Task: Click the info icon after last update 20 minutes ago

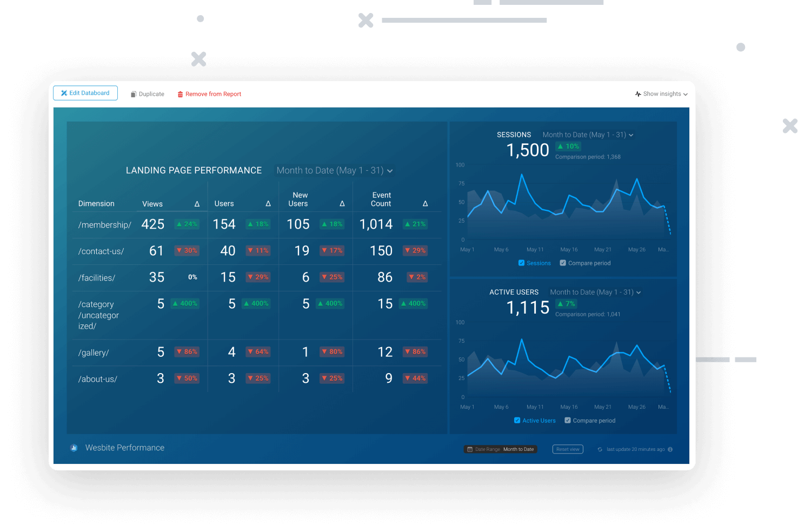Action: (x=669, y=449)
